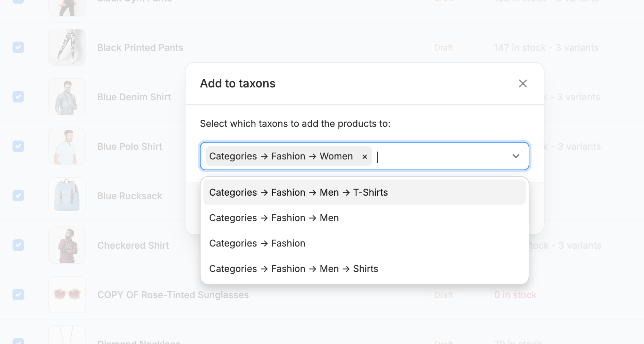Pick the Categories Fashion option
Image resolution: width=644 pixels, height=344 pixels.
point(257,243)
